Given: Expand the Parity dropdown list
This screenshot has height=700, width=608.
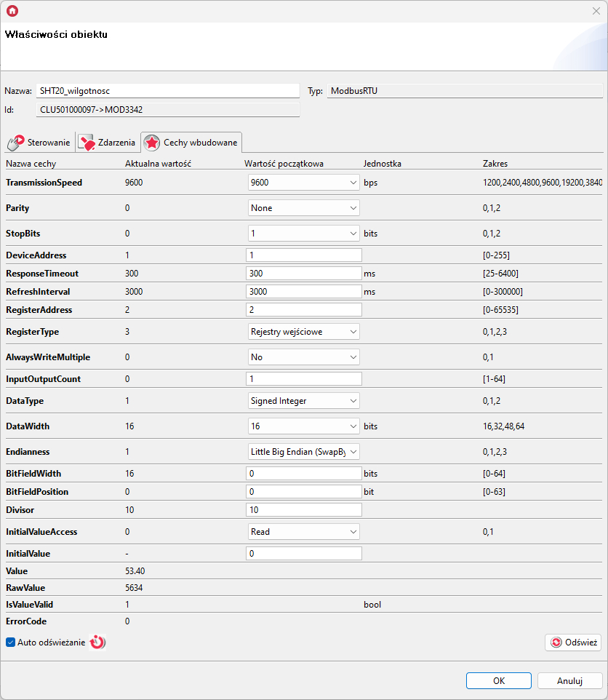Looking at the screenshot, I should click(x=303, y=208).
